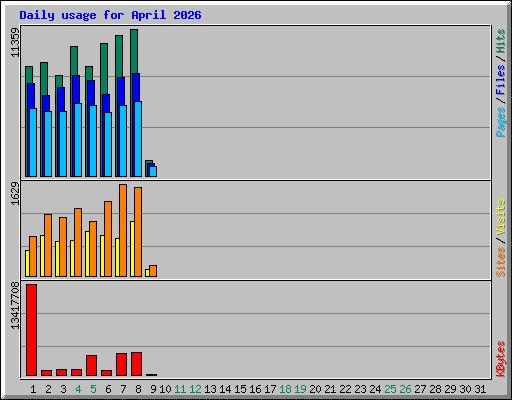The width and height of the screenshot is (512, 400).
Task: Click green day 5 label
Action: (x=93, y=389)
